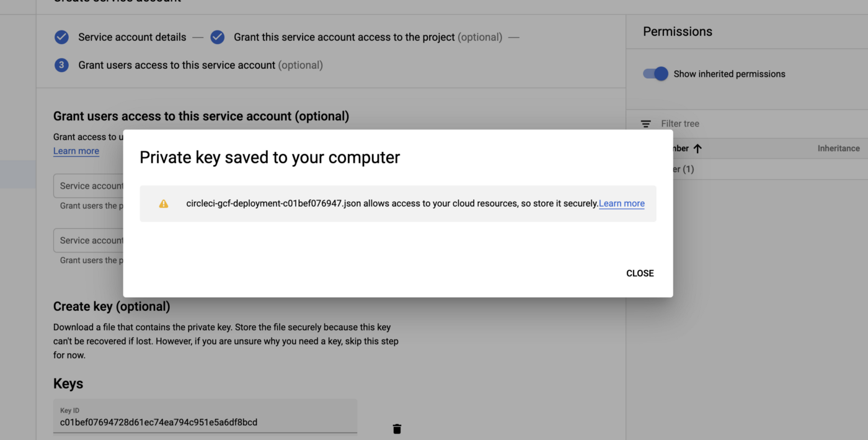Click the first Service account users role field
Viewport: 868px width, 440px height.
pos(89,186)
